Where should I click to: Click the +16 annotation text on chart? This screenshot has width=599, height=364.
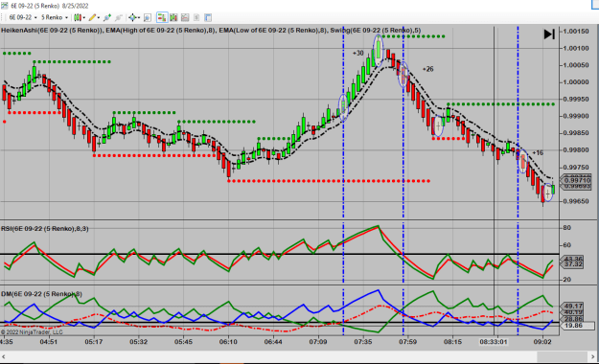point(538,152)
